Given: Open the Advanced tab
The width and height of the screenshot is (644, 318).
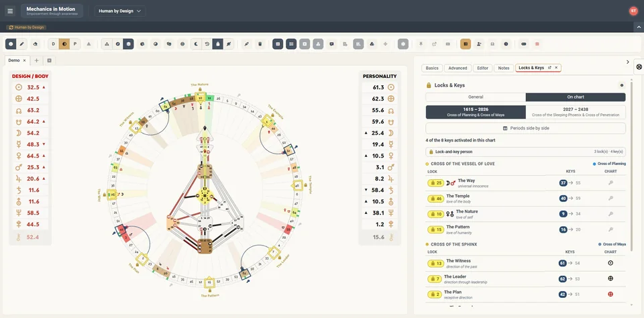Looking at the screenshot, I should pos(458,68).
